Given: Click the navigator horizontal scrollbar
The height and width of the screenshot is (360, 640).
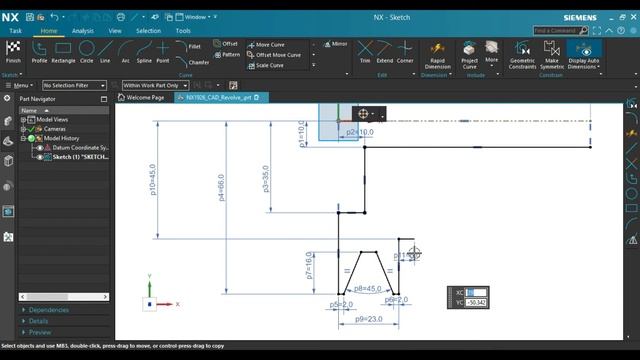Looking at the screenshot, I should click(64, 297).
